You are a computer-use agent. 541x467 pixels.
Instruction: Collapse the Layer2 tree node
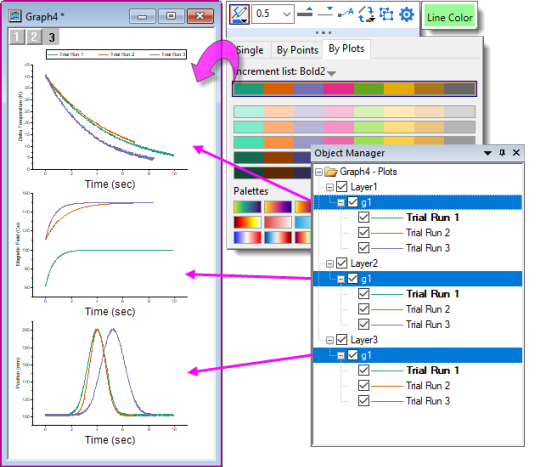click(x=330, y=264)
